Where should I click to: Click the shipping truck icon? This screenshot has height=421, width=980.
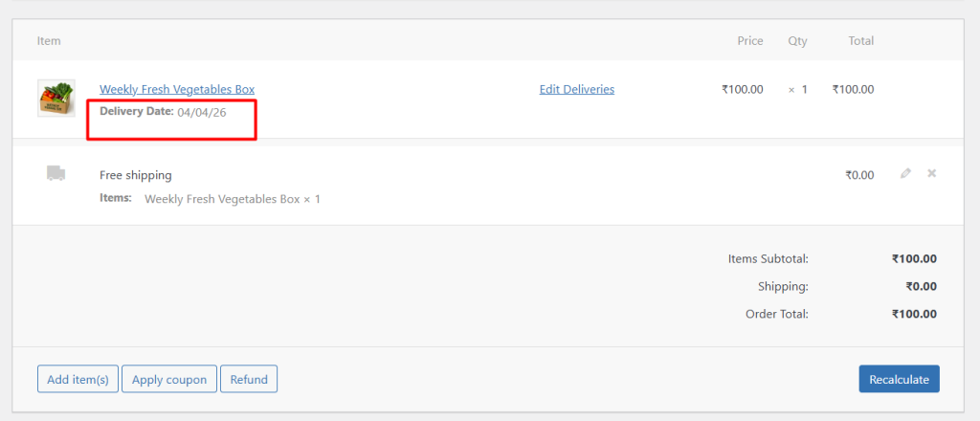[56, 173]
